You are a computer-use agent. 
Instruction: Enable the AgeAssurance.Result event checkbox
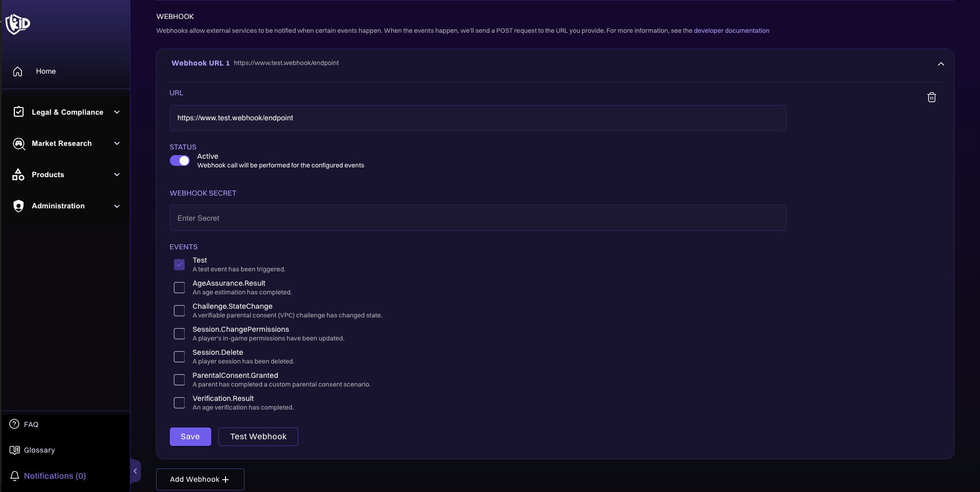point(179,288)
